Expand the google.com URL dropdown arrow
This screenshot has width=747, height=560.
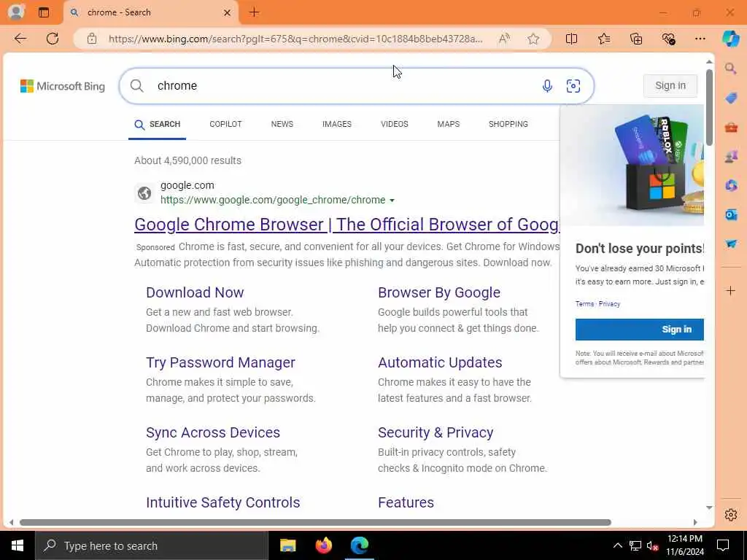point(392,201)
